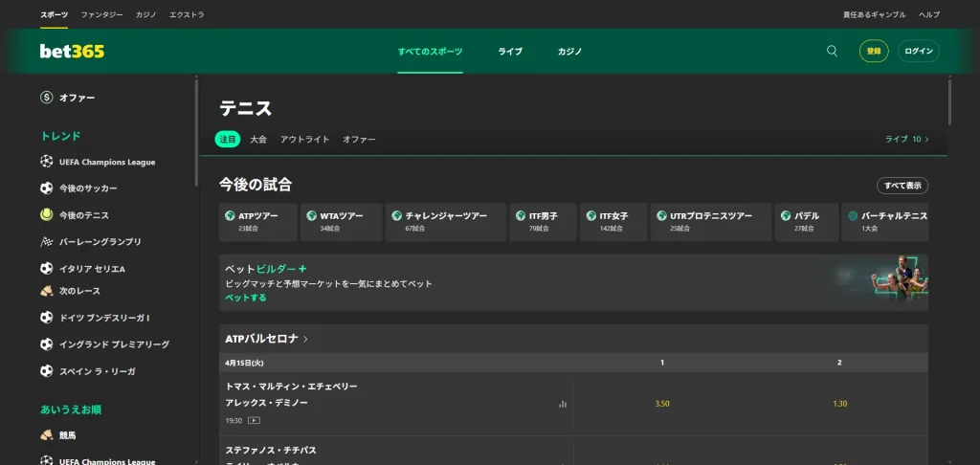Open ATPツアー 23試合 card
This screenshot has height=465, width=980.
[258, 222]
